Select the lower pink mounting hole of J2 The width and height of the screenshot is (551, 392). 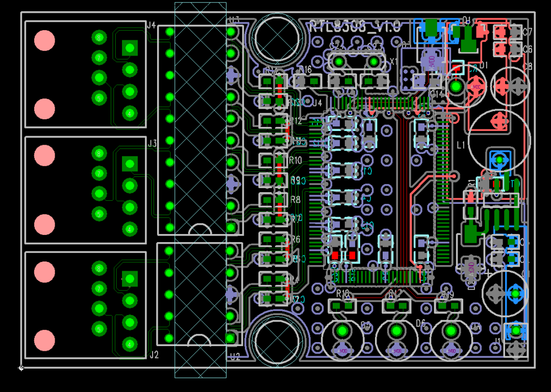(44, 341)
